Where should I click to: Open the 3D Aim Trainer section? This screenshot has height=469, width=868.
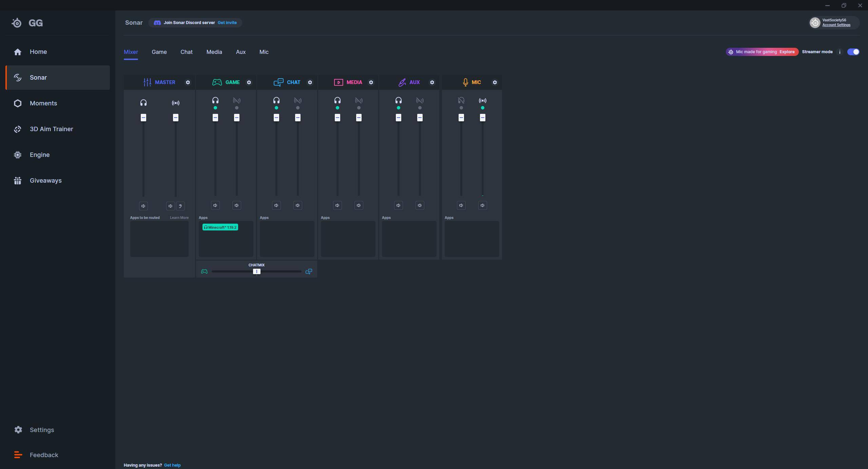pyautogui.click(x=51, y=129)
